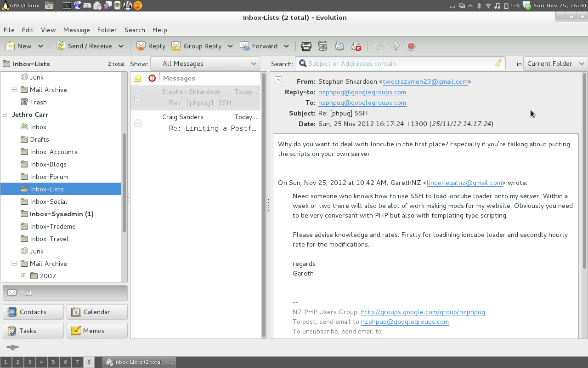Click the Forward button
Screen dimensions: 588x368
[x=259, y=46]
